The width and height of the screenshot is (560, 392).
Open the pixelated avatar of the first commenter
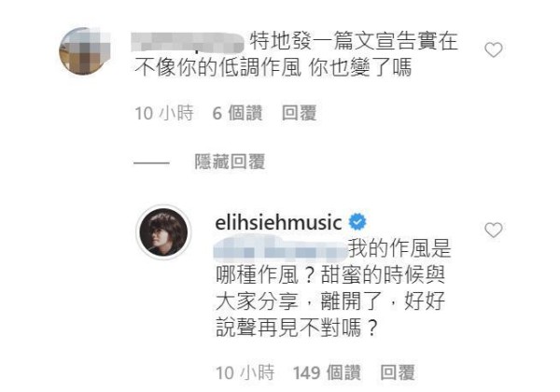pos(85,51)
